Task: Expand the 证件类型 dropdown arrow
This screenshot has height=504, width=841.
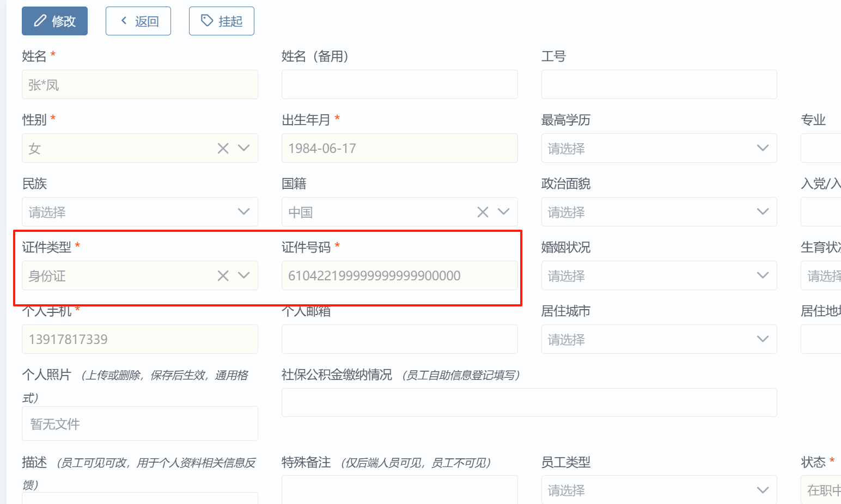Action: click(x=243, y=276)
